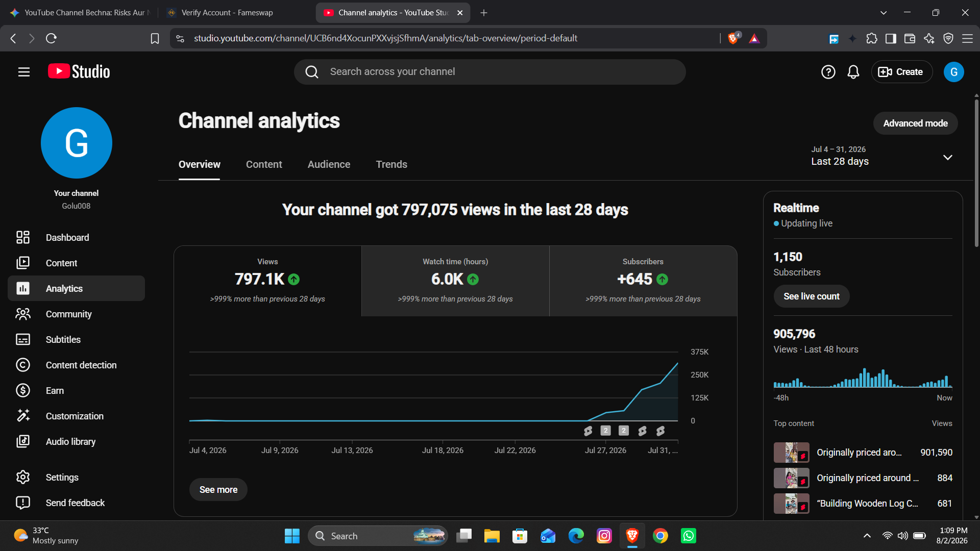980x551 pixels.
Task: Click See more below the chart
Action: (218, 490)
